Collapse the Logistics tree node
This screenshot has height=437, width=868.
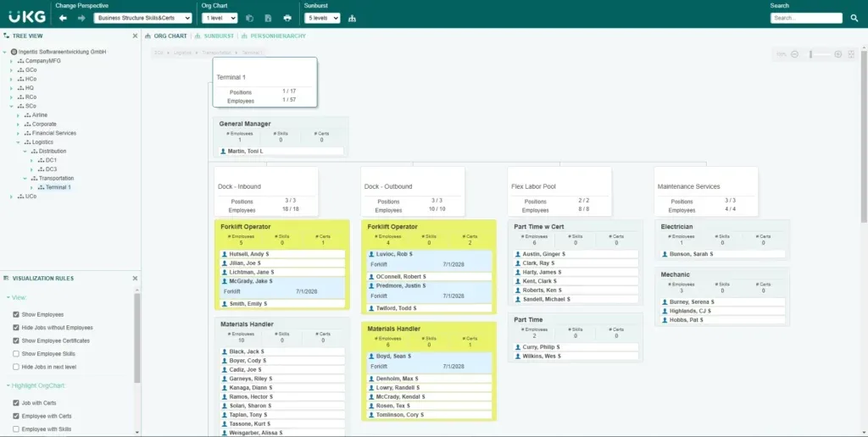[19, 142]
